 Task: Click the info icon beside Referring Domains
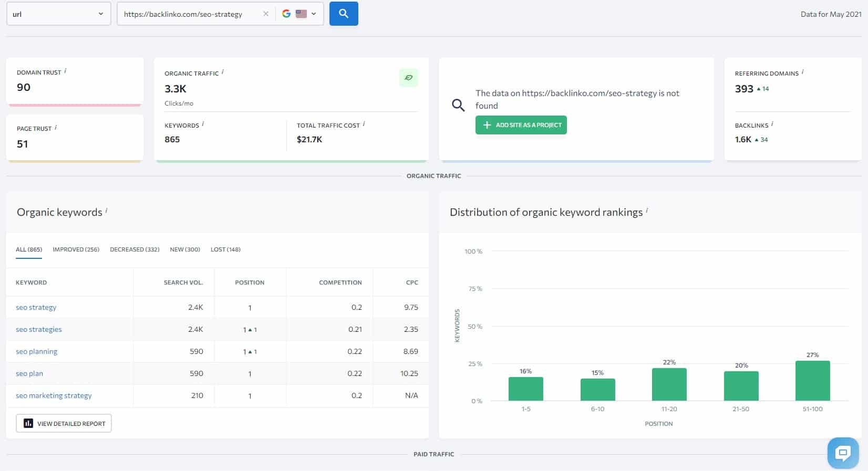tap(802, 72)
